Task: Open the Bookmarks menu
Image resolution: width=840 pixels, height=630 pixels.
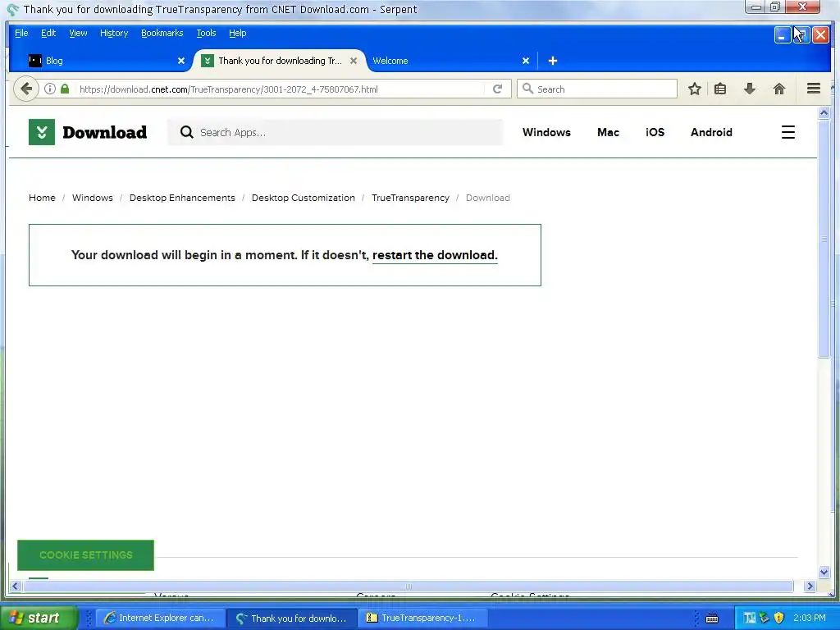Action: 162,33
